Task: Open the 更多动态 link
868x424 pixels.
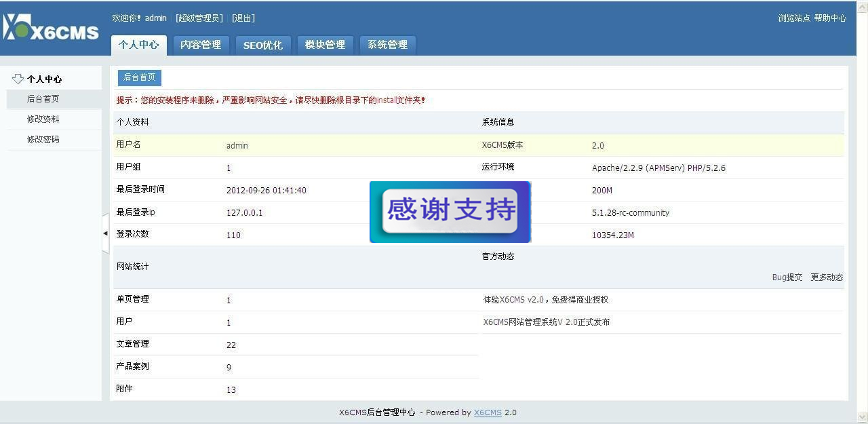Action: click(x=827, y=277)
